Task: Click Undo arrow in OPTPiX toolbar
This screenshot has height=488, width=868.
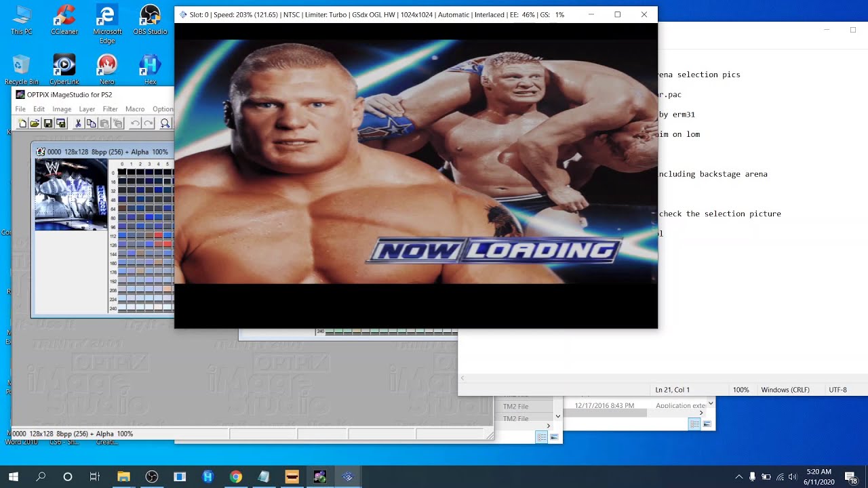Action: pos(135,123)
